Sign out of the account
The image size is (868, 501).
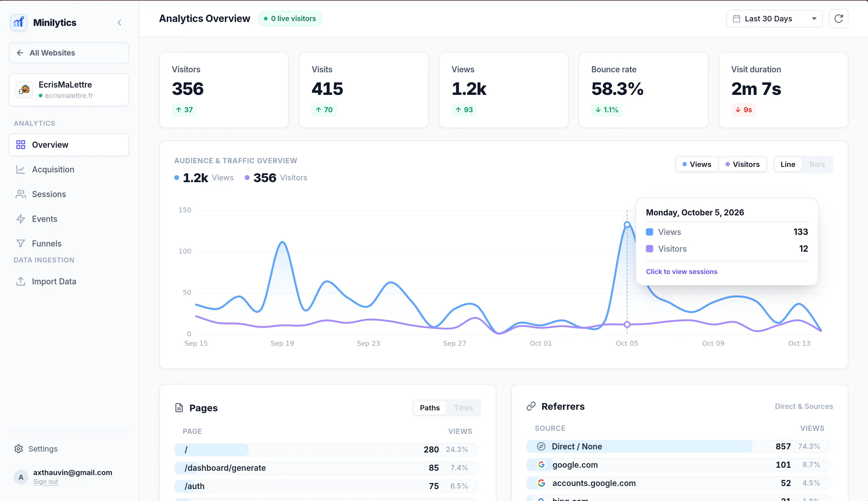click(x=45, y=482)
